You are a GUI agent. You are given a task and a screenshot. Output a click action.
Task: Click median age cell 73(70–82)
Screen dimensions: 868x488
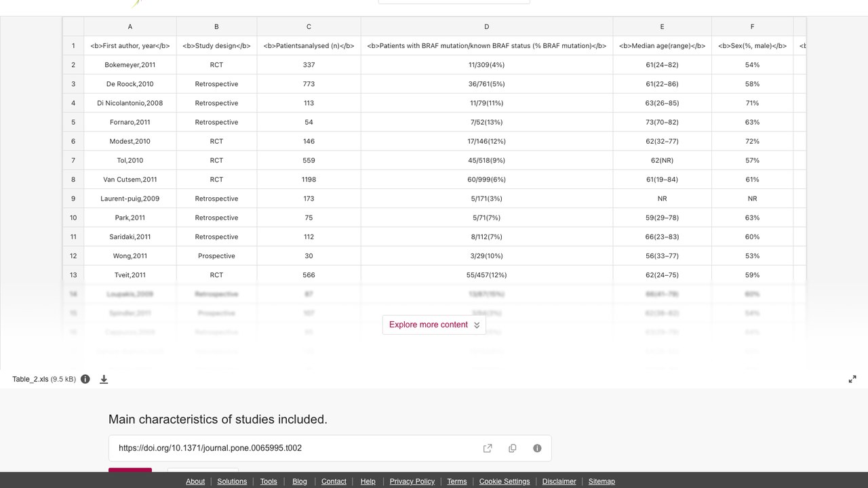pos(663,122)
